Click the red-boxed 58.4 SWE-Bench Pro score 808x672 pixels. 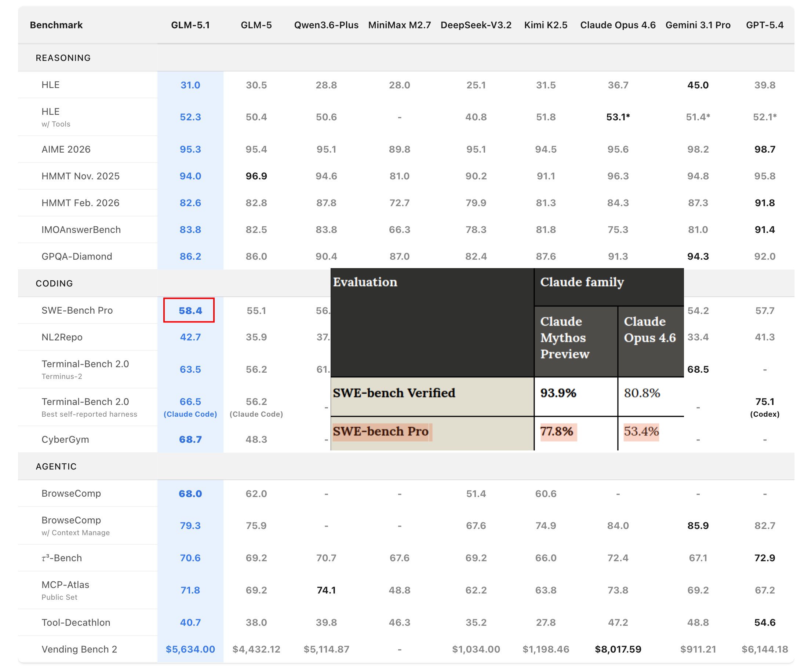(190, 310)
